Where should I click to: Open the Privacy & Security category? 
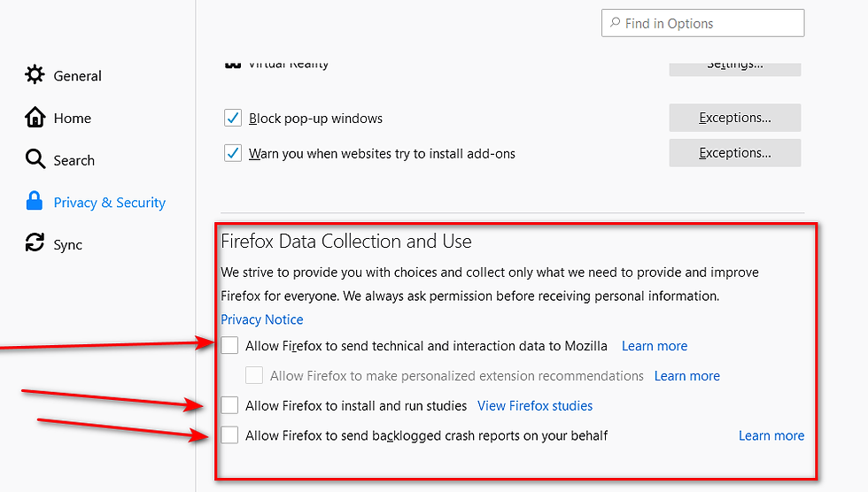coord(110,203)
